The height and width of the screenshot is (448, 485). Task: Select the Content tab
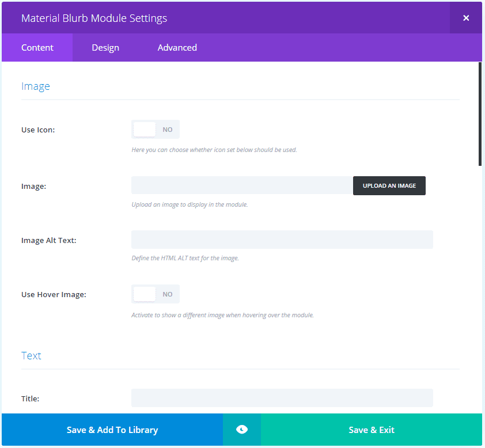coord(37,48)
